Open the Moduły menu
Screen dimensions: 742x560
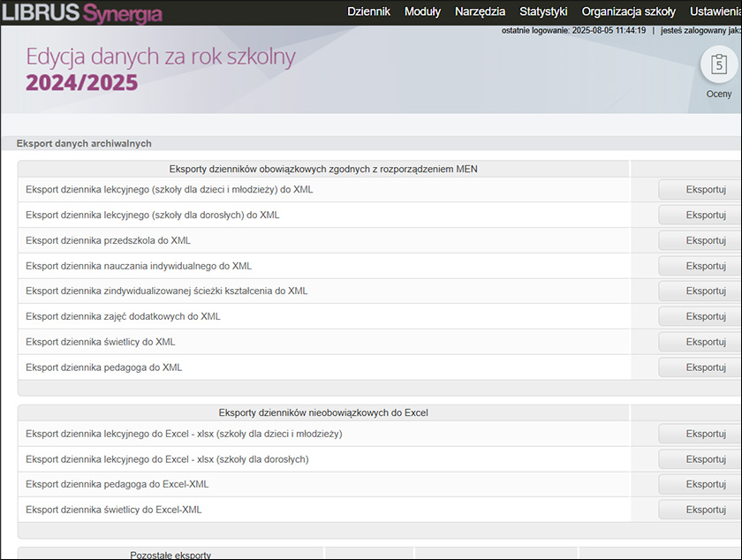click(422, 11)
